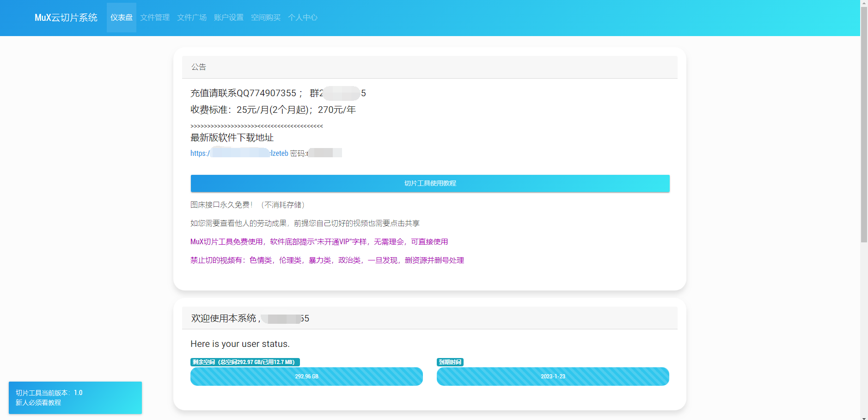Image resolution: width=868 pixels, height=420 pixels.
Task: Click the 图床接口永久免费 notice
Action: pos(248,205)
